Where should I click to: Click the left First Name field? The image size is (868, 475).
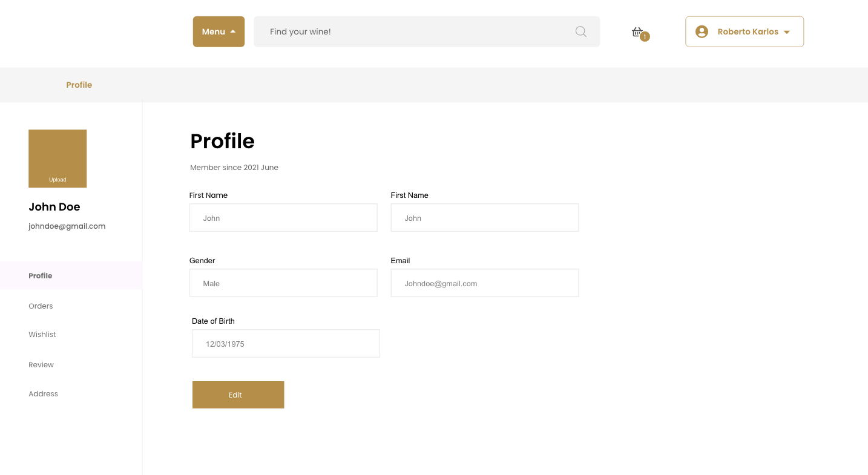[283, 218]
